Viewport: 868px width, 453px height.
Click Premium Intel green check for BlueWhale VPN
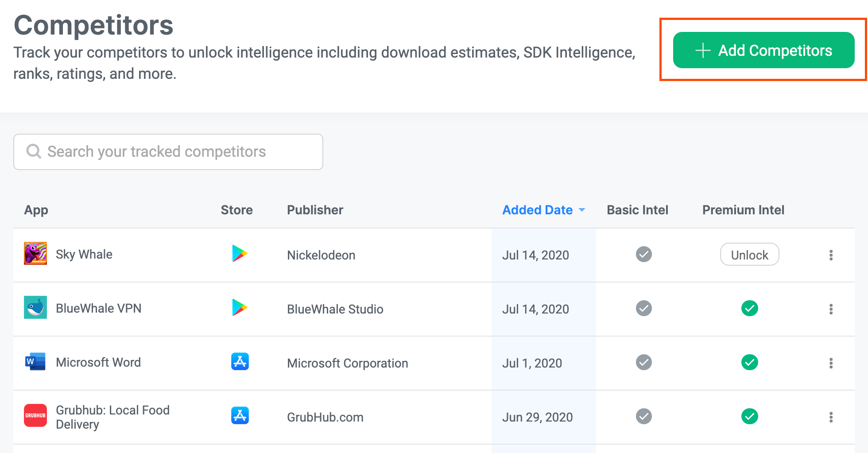(750, 308)
